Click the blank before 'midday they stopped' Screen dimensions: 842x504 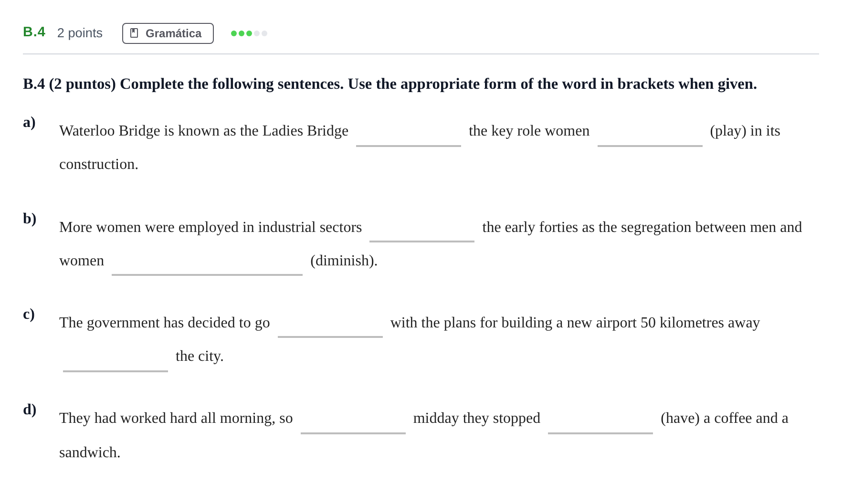pos(353,421)
